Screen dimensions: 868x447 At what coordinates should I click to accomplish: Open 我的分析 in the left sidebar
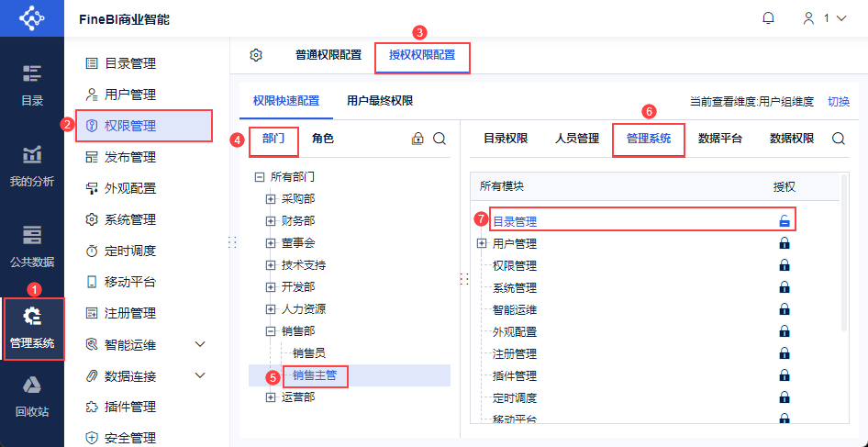[32, 166]
